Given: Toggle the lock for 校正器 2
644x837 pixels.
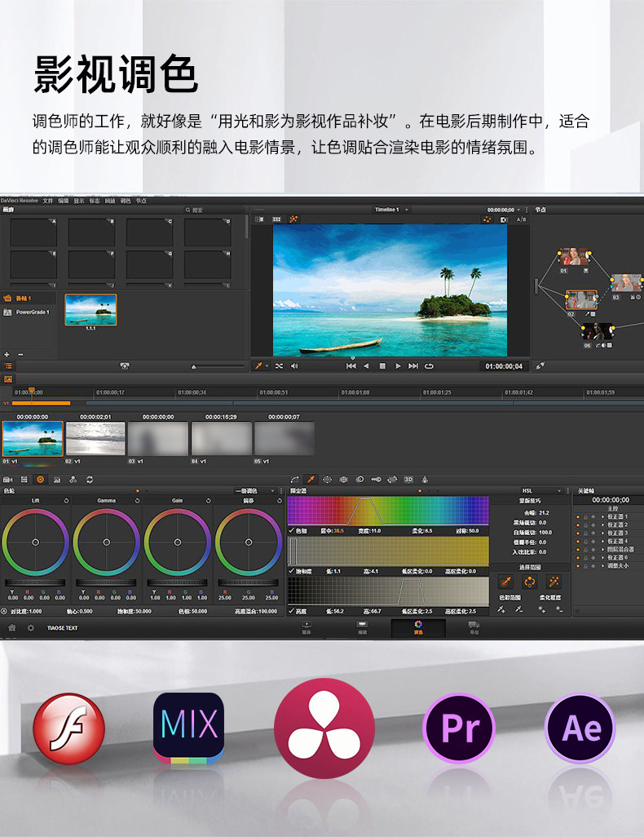Looking at the screenshot, I should (x=585, y=525).
